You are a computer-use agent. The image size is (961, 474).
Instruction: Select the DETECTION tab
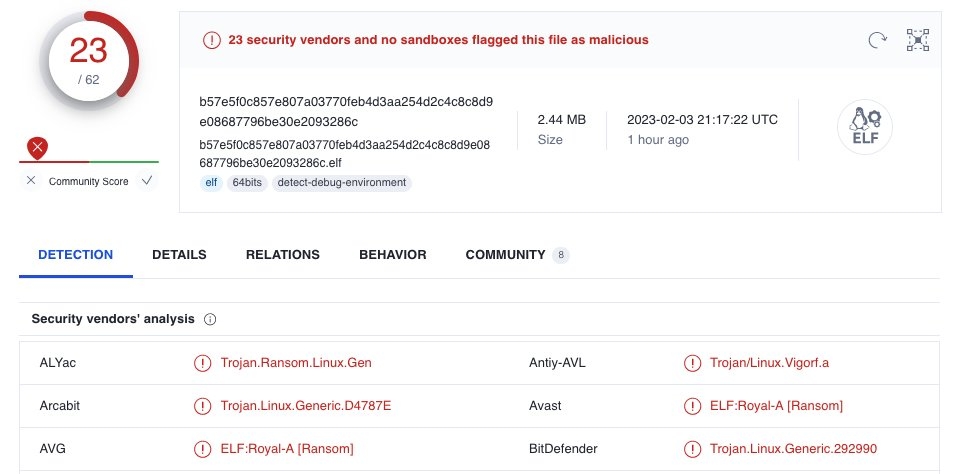click(76, 255)
